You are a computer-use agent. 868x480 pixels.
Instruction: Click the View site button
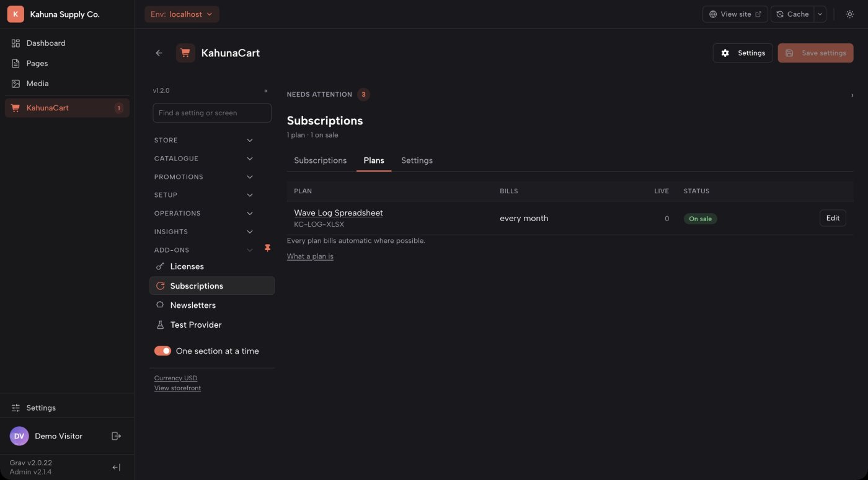pos(735,14)
